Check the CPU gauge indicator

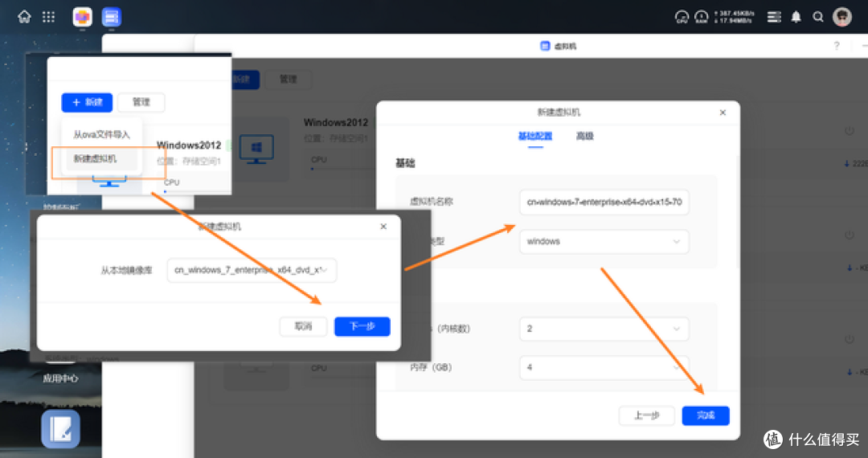coord(682,17)
